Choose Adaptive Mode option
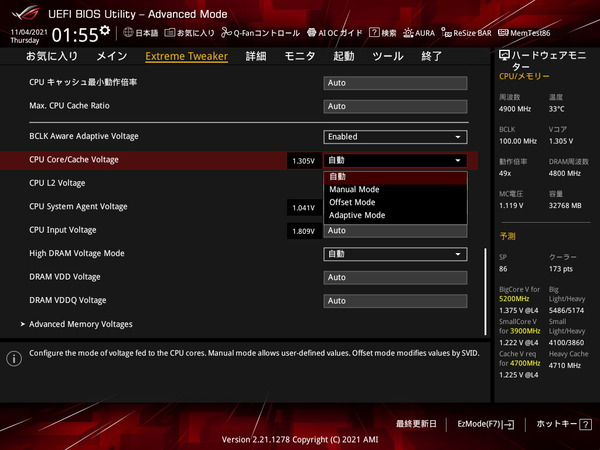This screenshot has width=600, height=450. click(395, 215)
